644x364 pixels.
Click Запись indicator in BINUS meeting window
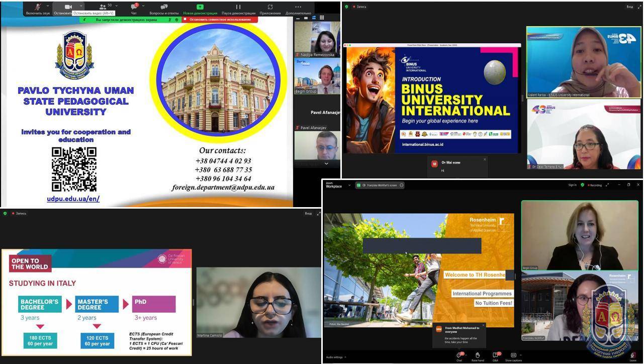pyautogui.click(x=359, y=7)
